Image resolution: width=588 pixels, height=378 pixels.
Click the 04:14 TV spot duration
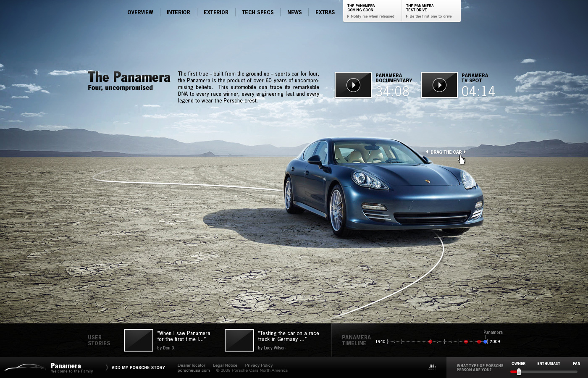[478, 91]
